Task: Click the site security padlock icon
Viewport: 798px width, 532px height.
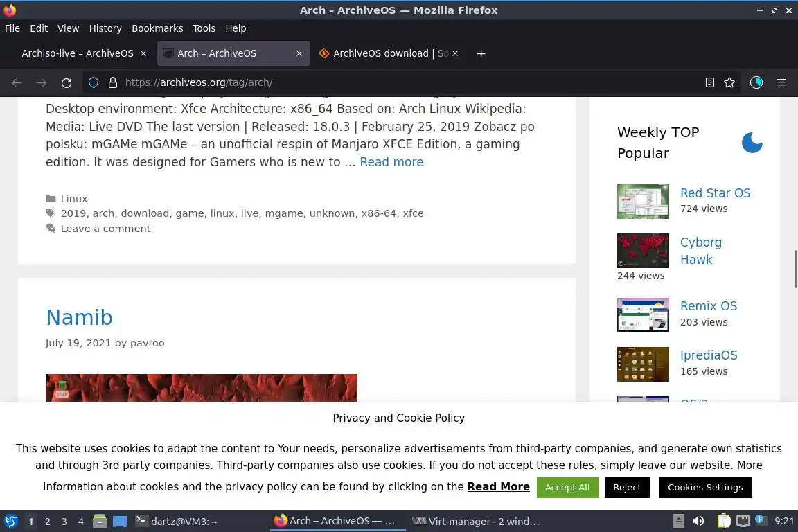Action: [x=113, y=82]
